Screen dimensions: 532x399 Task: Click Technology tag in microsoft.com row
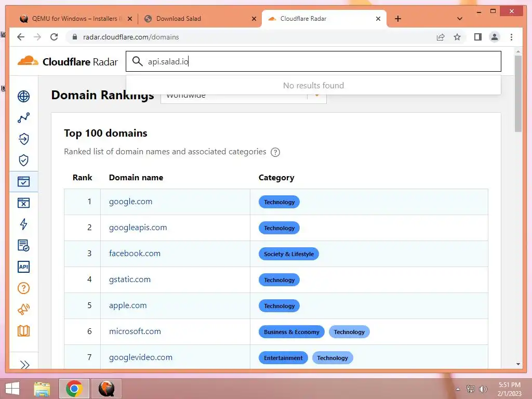coord(349,332)
